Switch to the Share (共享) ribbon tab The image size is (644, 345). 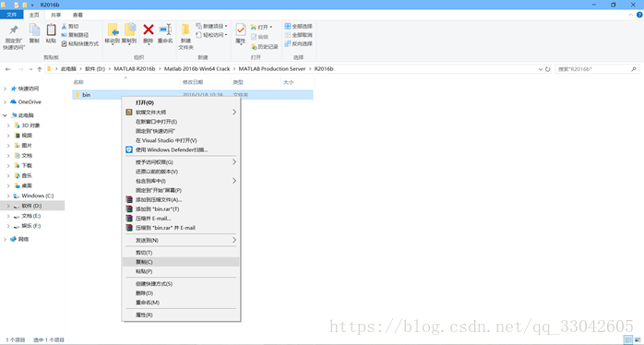(56, 15)
